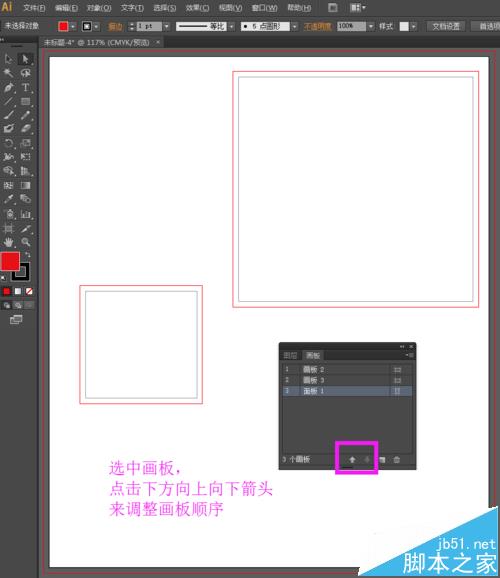Swap fill and stroke colors
500x578 pixels.
point(28,255)
